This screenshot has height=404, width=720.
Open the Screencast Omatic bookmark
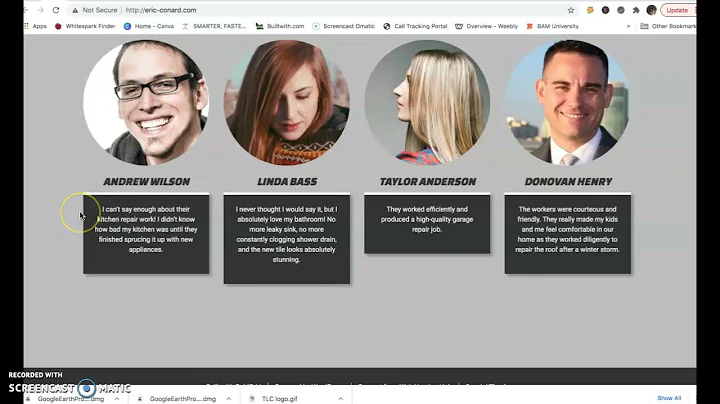[x=343, y=26]
